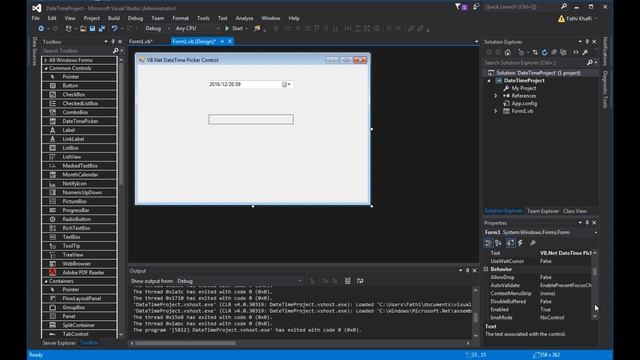Open the DateTimePicker calendar dropdown arrow

point(289,84)
